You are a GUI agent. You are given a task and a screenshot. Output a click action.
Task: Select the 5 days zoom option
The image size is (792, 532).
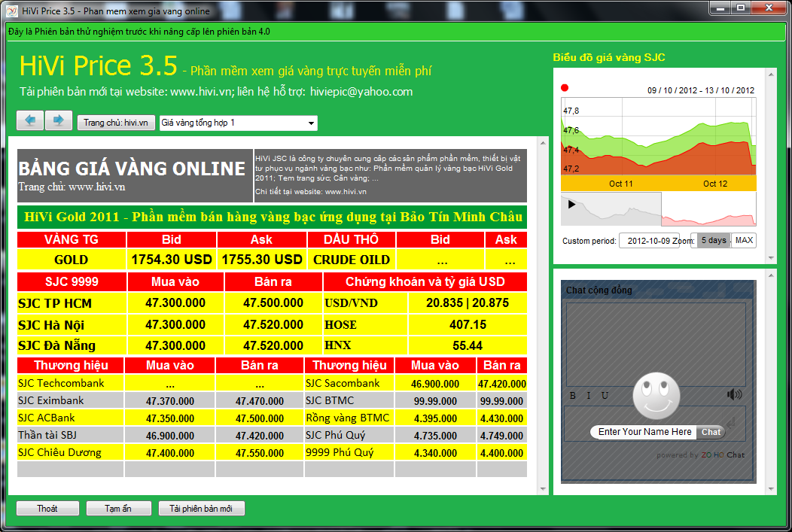click(x=714, y=240)
